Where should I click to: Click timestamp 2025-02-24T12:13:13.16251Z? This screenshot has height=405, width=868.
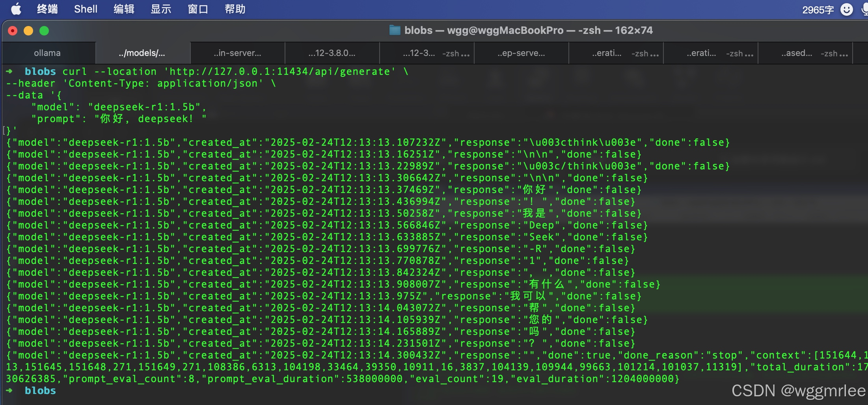[352, 154]
